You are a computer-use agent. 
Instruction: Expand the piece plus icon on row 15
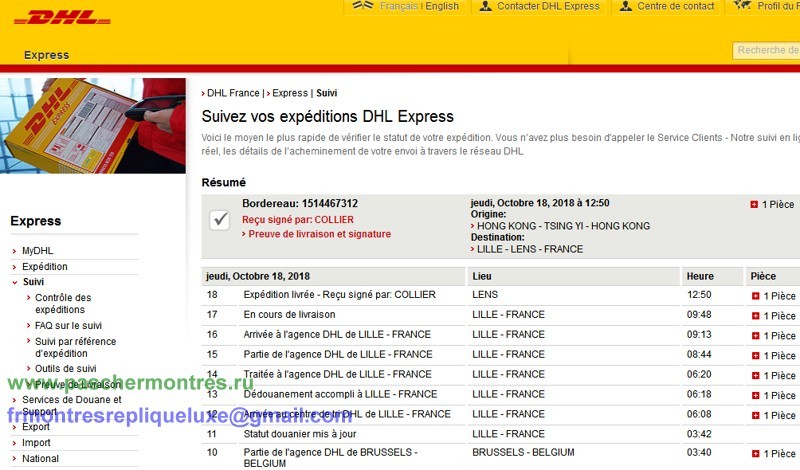756,356
